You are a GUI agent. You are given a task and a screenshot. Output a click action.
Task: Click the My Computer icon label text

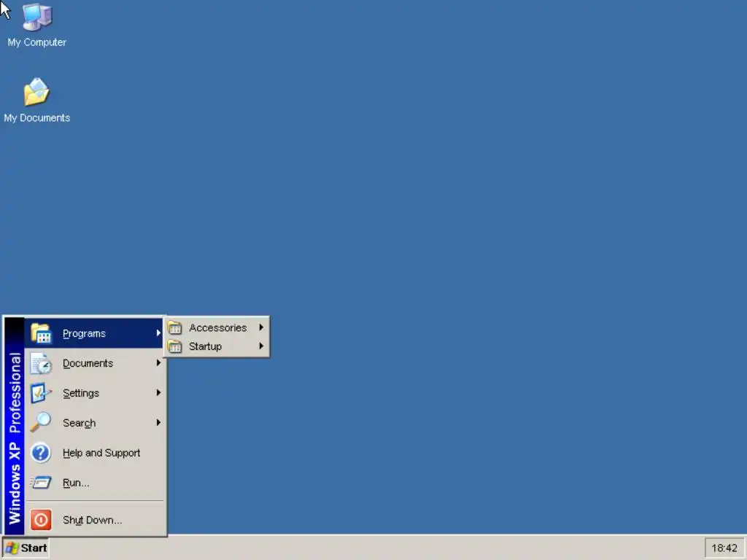(36, 42)
